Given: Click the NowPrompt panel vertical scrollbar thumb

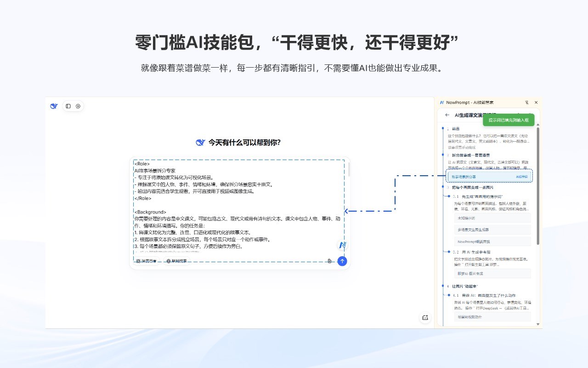Looking at the screenshot, I should coord(538,186).
